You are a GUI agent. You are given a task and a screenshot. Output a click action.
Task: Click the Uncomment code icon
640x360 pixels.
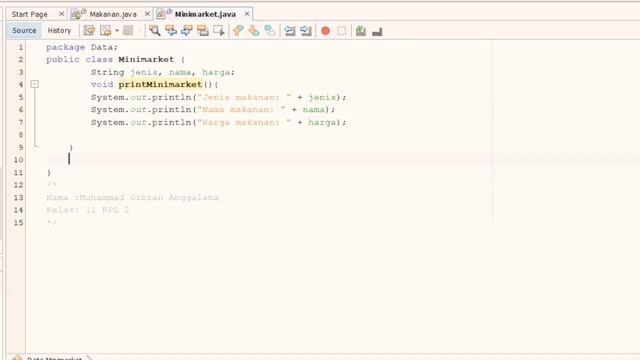click(x=377, y=31)
